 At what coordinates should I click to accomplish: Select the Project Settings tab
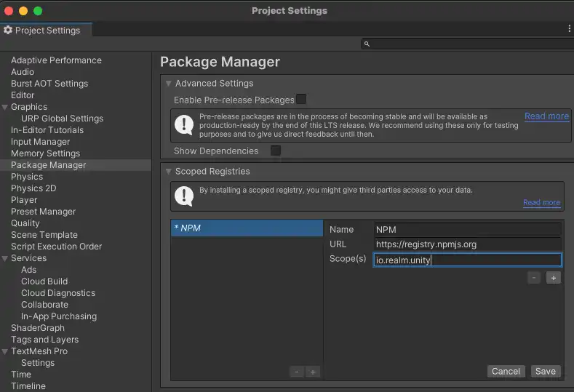[x=47, y=31]
